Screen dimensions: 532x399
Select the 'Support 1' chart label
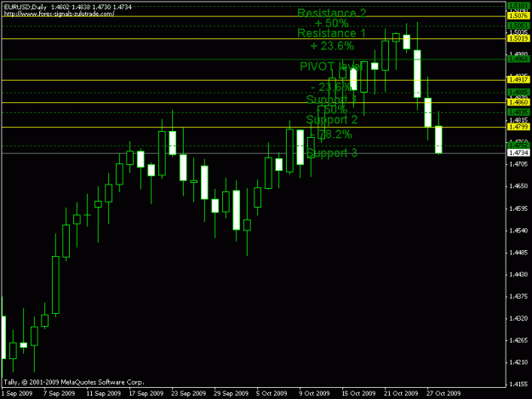331,100
